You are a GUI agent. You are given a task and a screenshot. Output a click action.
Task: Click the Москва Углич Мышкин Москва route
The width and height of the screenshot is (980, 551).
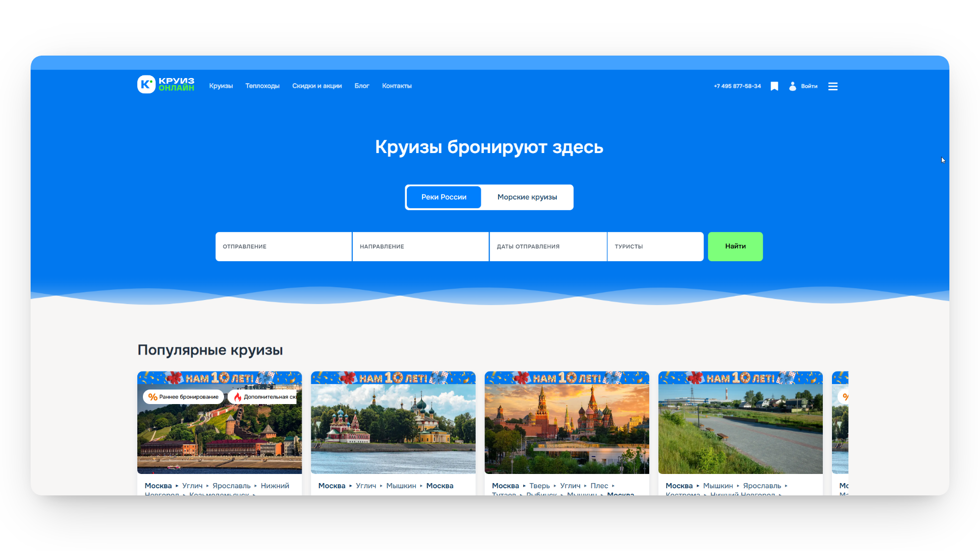386,486
